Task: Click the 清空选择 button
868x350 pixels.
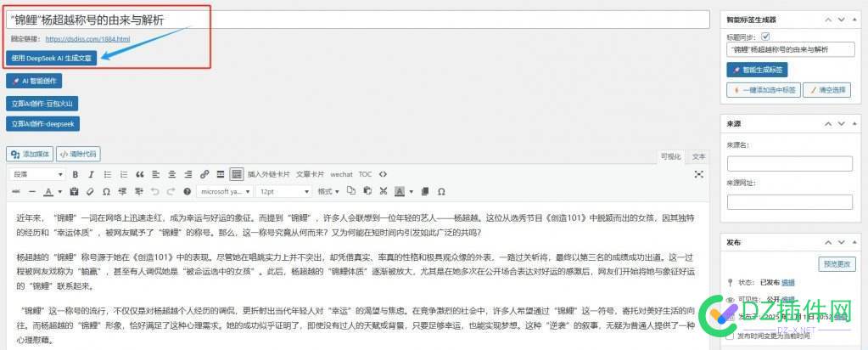Action: click(827, 90)
